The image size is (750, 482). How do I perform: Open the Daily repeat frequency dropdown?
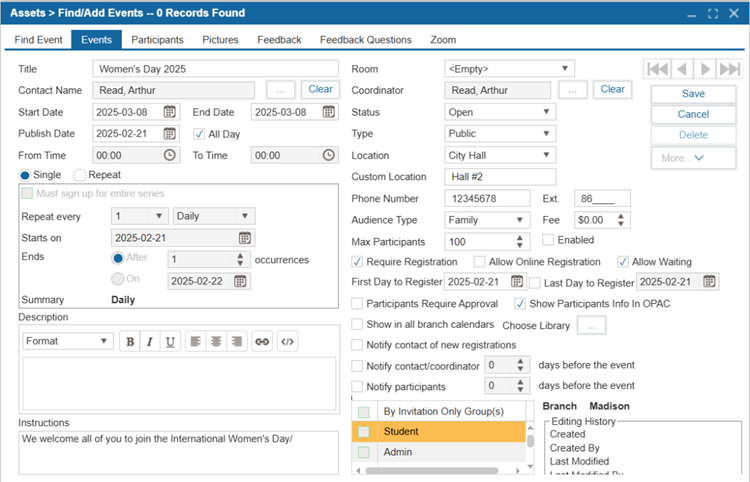214,216
